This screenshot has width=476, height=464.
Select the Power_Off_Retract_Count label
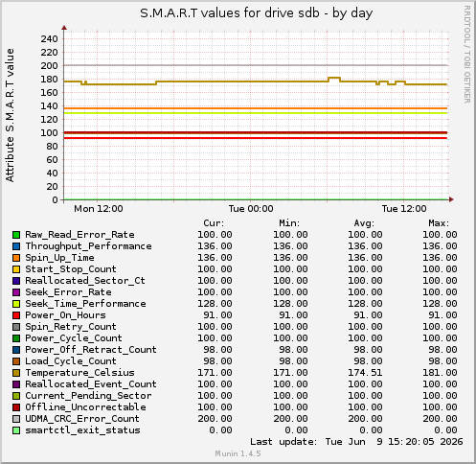point(91,350)
